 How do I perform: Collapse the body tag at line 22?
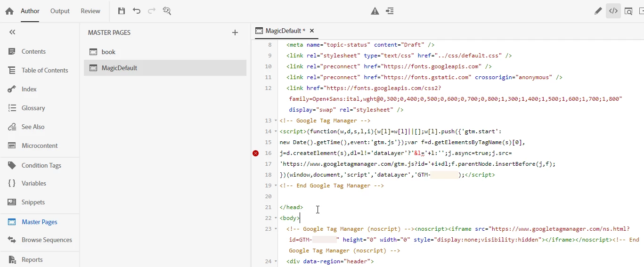click(276, 218)
